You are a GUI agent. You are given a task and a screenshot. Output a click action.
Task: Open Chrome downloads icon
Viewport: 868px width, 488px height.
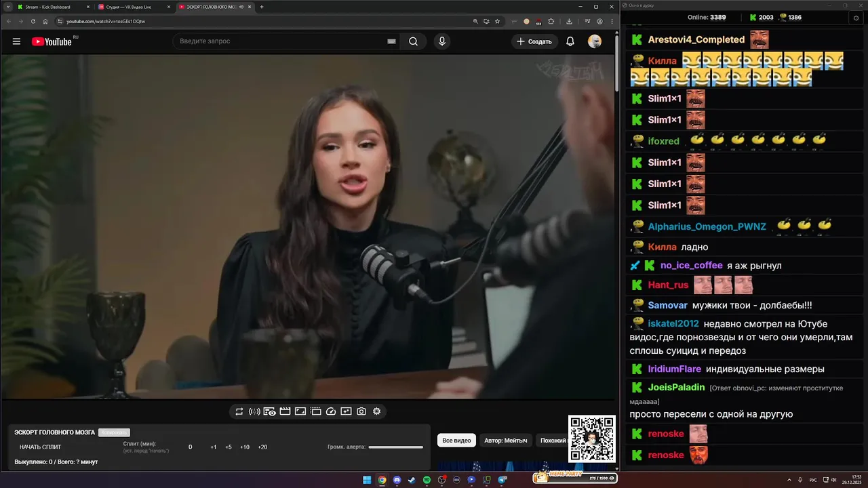point(569,21)
